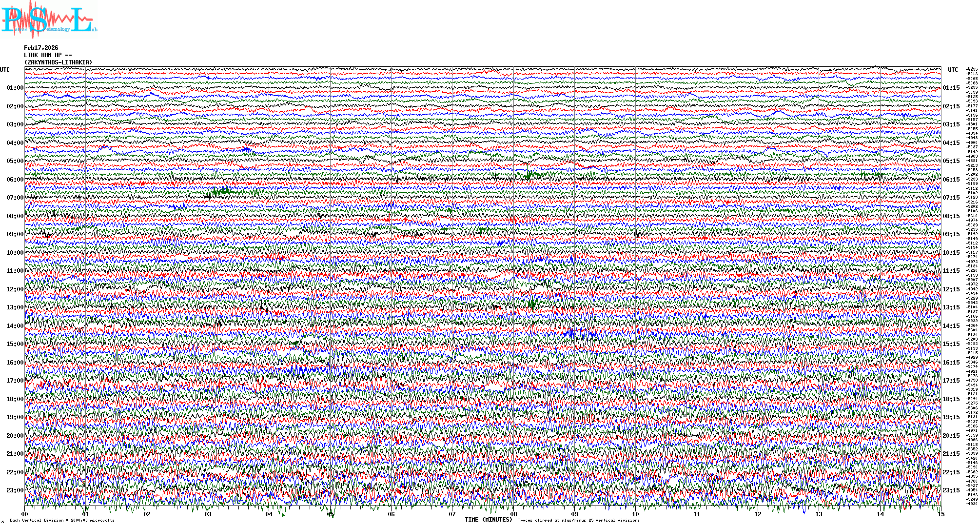
Task: Click the TIME (MINUTES) axis title
Action: (x=488, y=520)
